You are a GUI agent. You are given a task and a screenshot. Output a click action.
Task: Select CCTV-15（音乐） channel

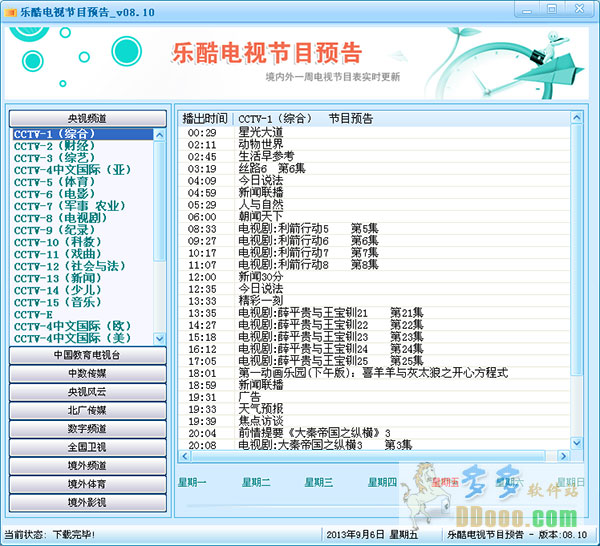[x=83, y=303]
